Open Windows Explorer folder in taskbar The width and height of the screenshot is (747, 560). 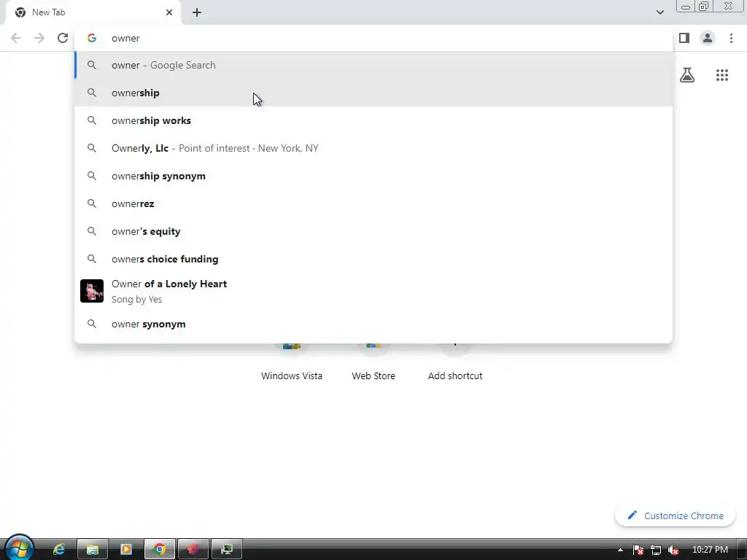pos(93,550)
